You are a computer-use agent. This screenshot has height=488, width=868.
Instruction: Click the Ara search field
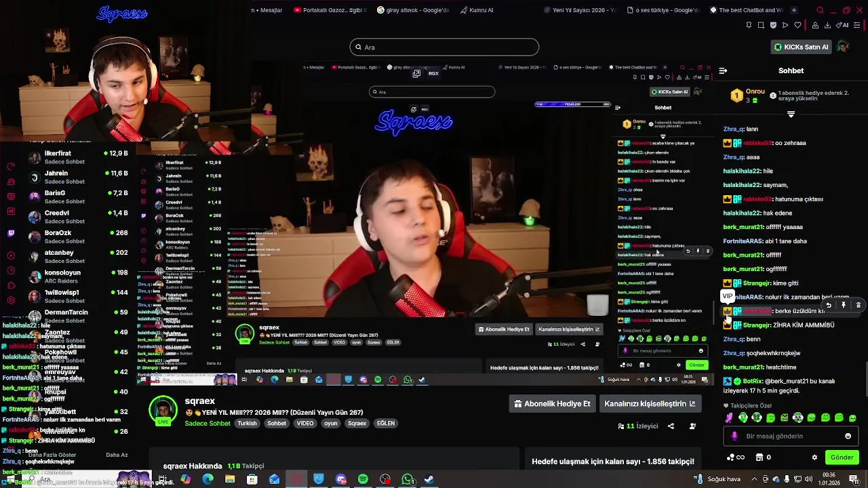click(444, 47)
